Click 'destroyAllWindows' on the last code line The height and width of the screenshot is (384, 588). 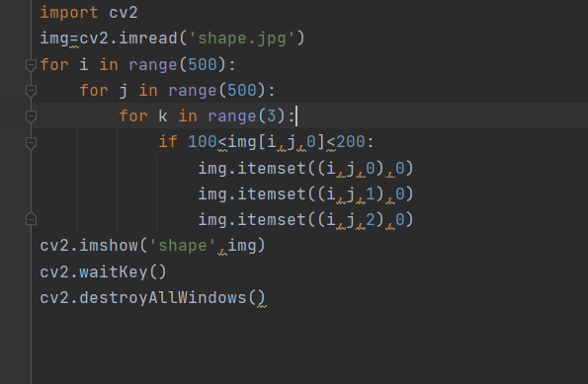[x=163, y=298]
